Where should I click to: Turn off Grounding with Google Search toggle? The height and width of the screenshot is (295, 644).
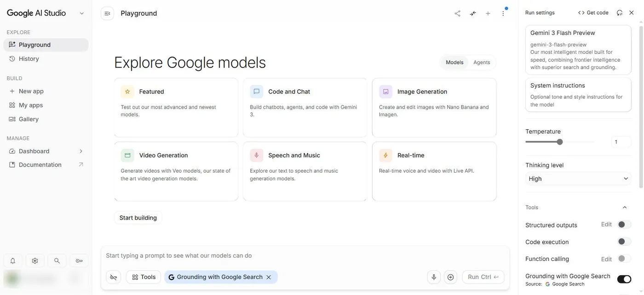tap(624, 279)
